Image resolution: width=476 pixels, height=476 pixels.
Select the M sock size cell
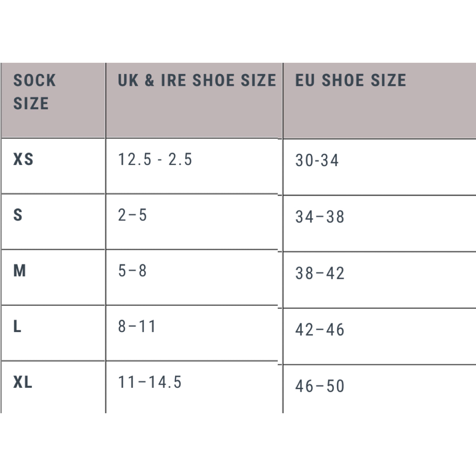[x=19, y=270]
